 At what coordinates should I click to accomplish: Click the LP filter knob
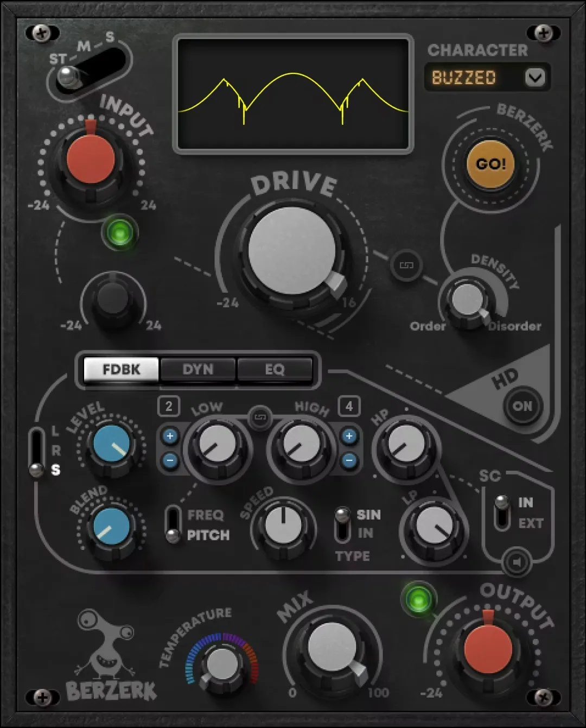434,526
